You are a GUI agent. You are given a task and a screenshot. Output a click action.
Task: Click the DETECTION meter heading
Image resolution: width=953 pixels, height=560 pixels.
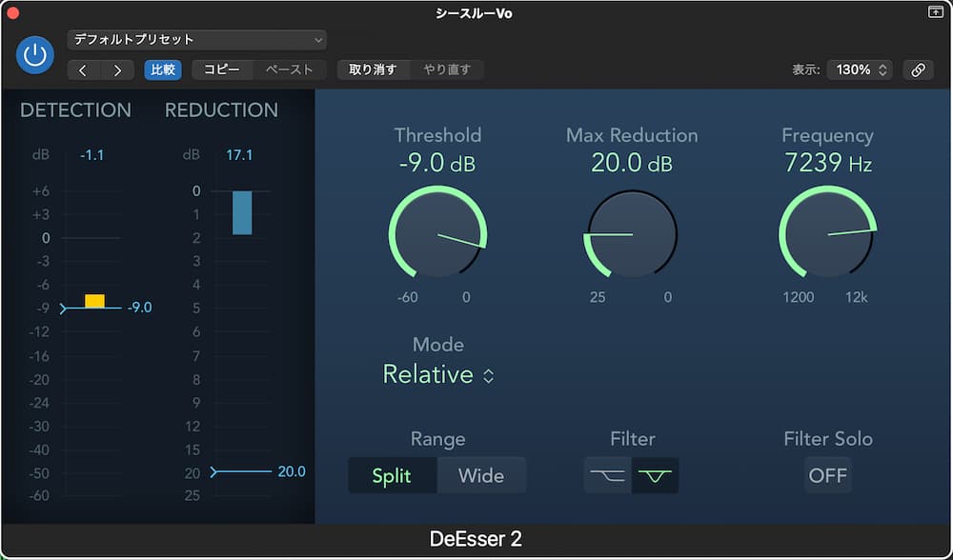click(x=76, y=110)
